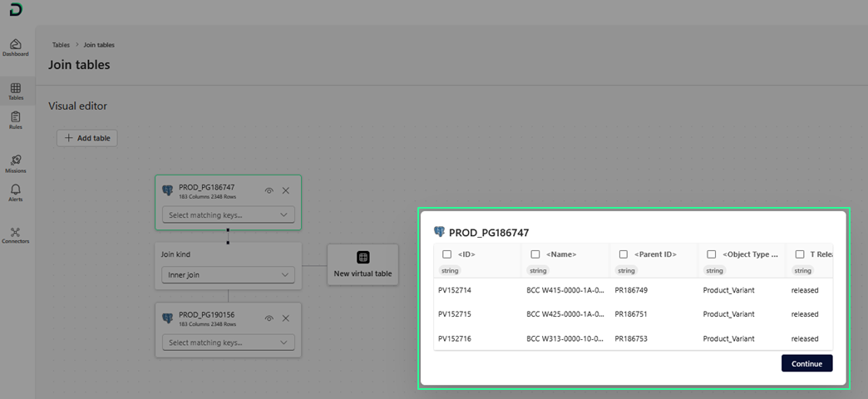
Task: Click the Join kind label
Action: 174,255
